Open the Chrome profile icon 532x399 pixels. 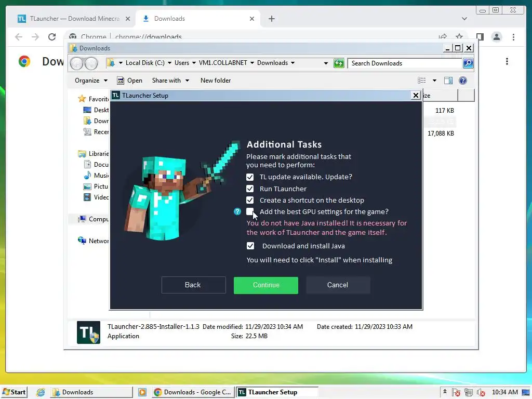tap(496, 37)
